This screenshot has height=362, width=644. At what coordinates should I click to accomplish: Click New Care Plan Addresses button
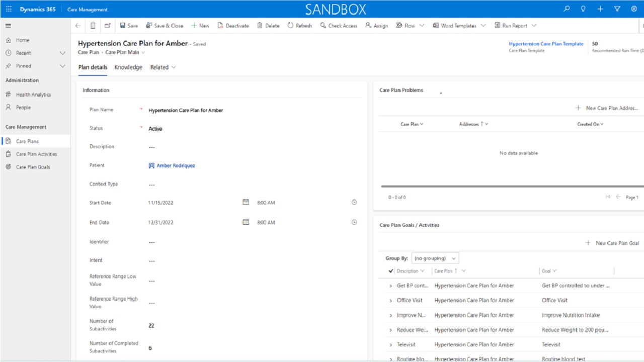coord(607,108)
